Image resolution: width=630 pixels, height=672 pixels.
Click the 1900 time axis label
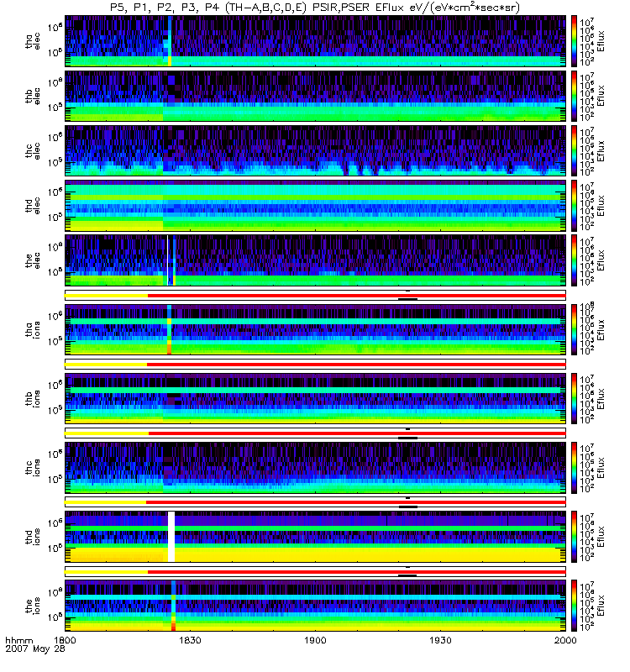(x=315, y=639)
